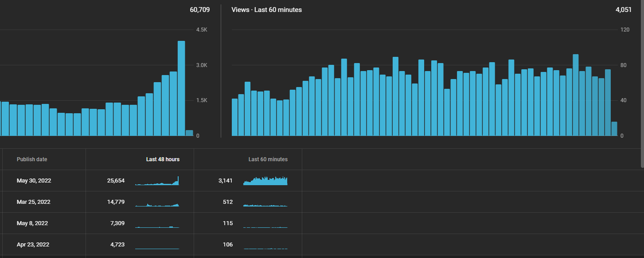Select the Last 60 minutes column header
Image resolution: width=644 pixels, height=258 pixels.
click(268, 159)
